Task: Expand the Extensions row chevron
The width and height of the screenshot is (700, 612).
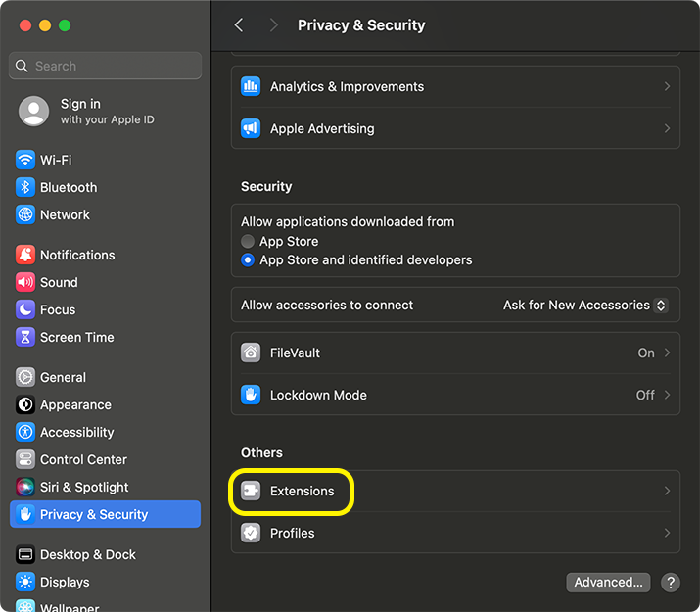Action: point(667,491)
